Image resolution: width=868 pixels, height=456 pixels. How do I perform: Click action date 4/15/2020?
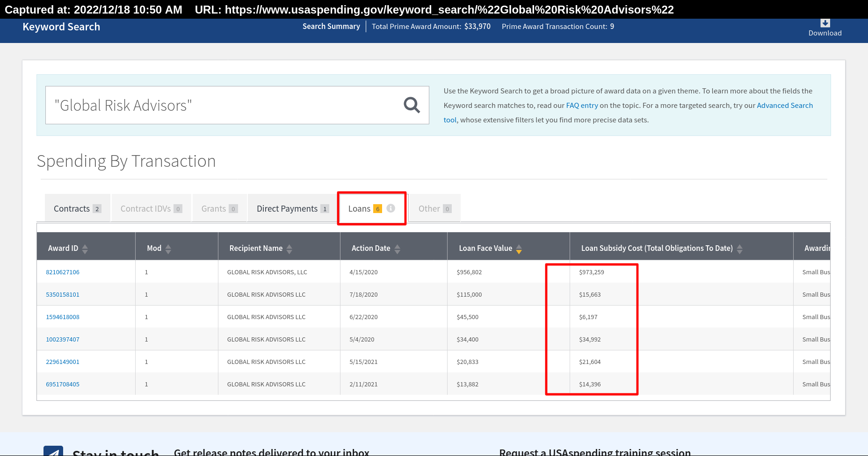[363, 272]
